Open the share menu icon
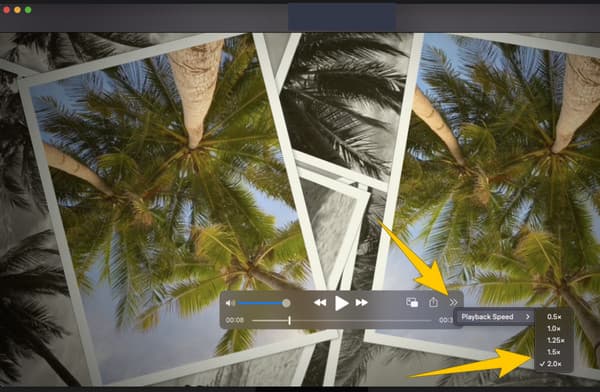 coord(433,302)
